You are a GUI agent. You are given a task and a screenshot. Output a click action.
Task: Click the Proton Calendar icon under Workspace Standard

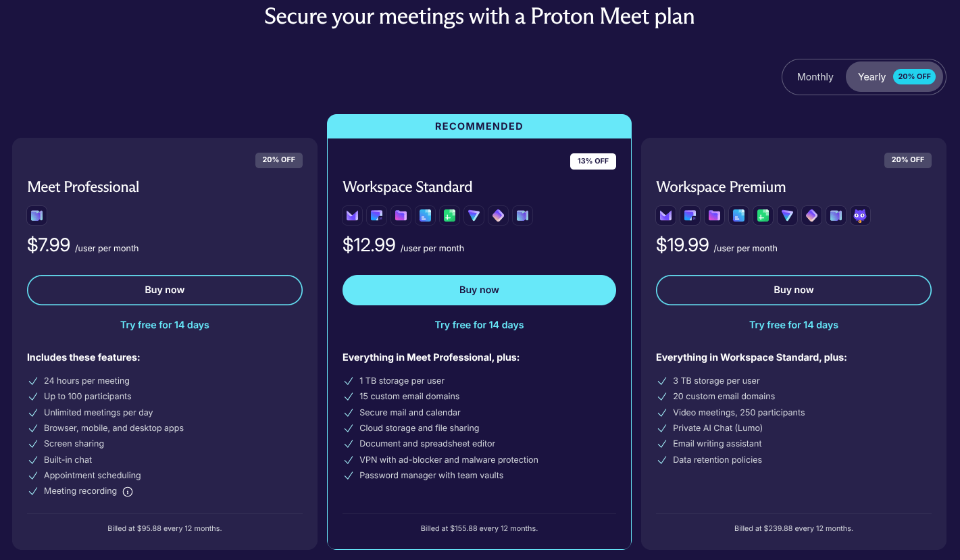click(376, 215)
